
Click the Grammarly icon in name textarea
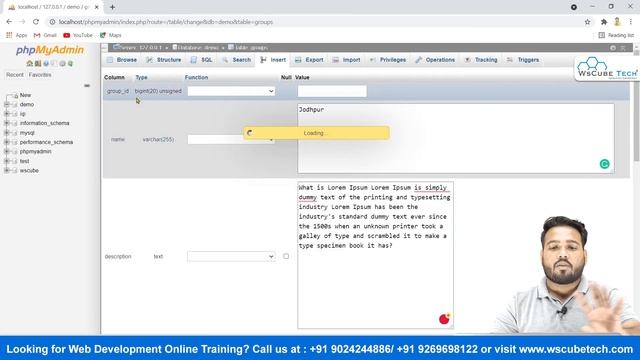(x=604, y=164)
